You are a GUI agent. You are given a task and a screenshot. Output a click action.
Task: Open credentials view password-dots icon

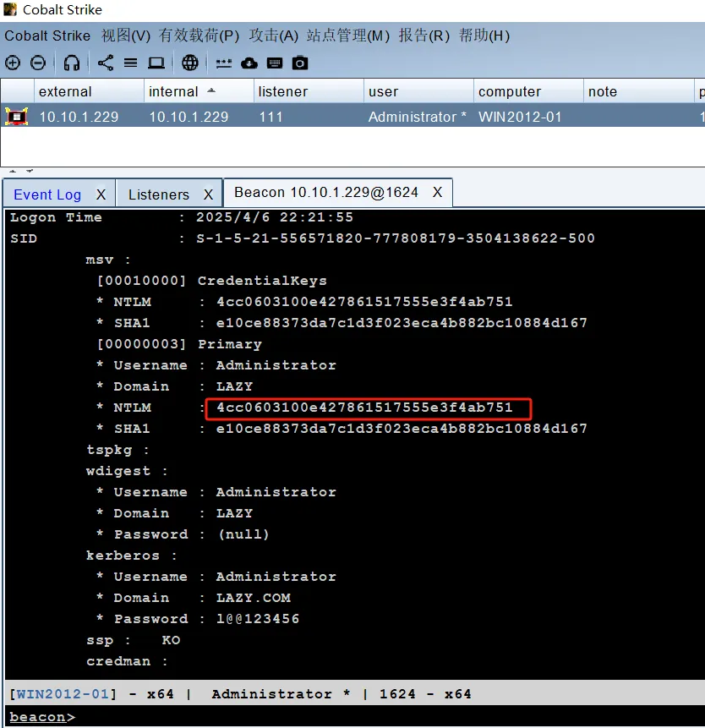click(x=224, y=63)
